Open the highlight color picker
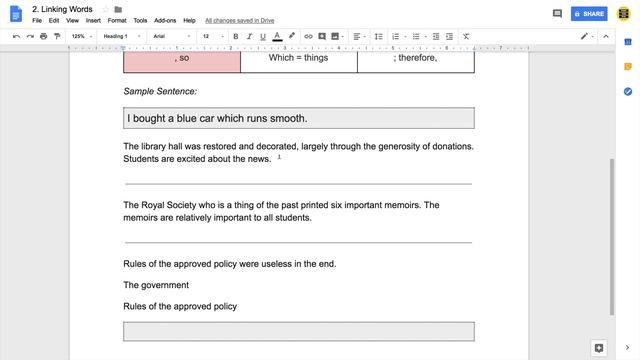Image resolution: width=640 pixels, height=360 pixels. click(x=291, y=36)
